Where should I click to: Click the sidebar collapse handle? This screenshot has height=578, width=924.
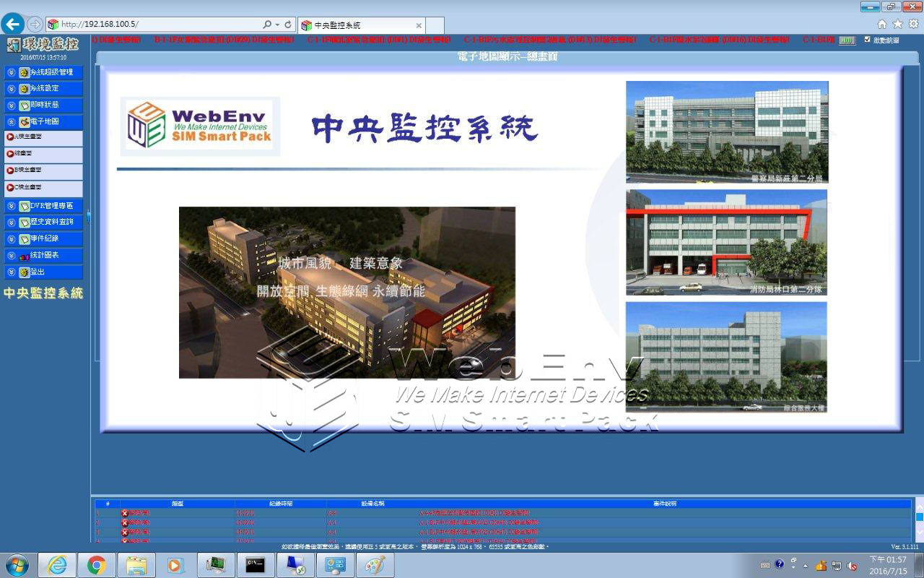click(x=90, y=215)
